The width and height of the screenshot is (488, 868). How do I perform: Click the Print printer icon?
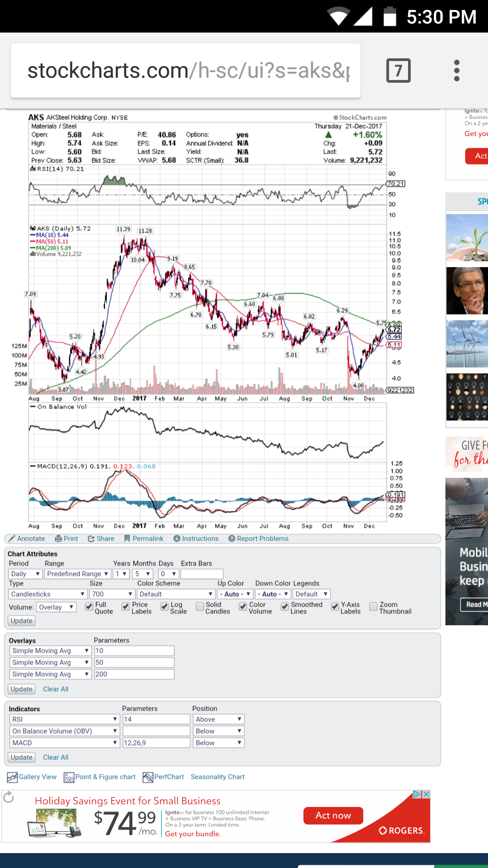coord(58,538)
